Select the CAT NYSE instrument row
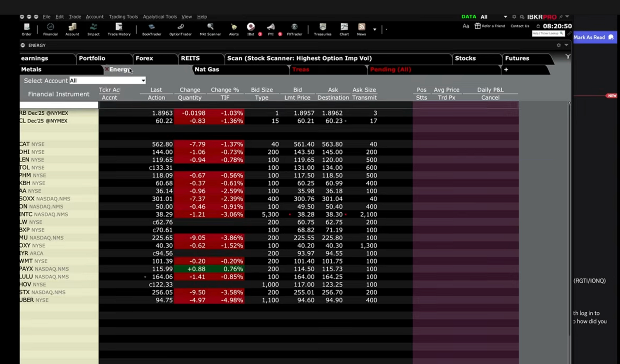The width and height of the screenshot is (620, 364). coord(269,144)
